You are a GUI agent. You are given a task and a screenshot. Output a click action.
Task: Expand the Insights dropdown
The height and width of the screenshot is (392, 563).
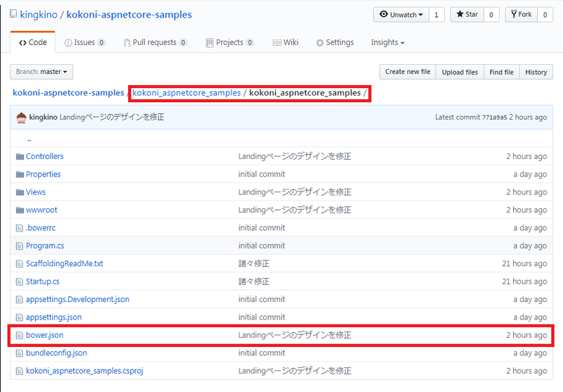(x=388, y=42)
